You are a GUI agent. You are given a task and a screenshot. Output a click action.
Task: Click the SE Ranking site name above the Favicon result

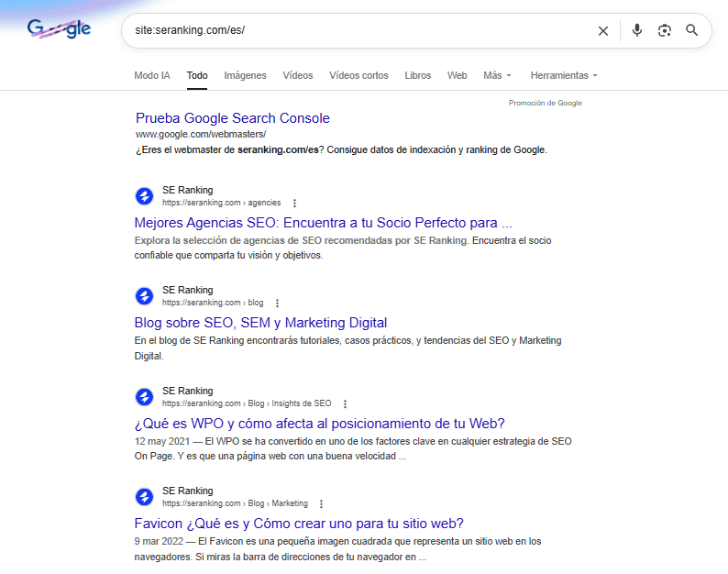[x=188, y=491]
